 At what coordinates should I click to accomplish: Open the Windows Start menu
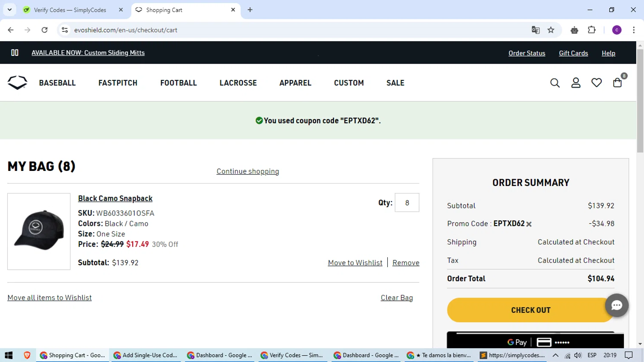9,355
